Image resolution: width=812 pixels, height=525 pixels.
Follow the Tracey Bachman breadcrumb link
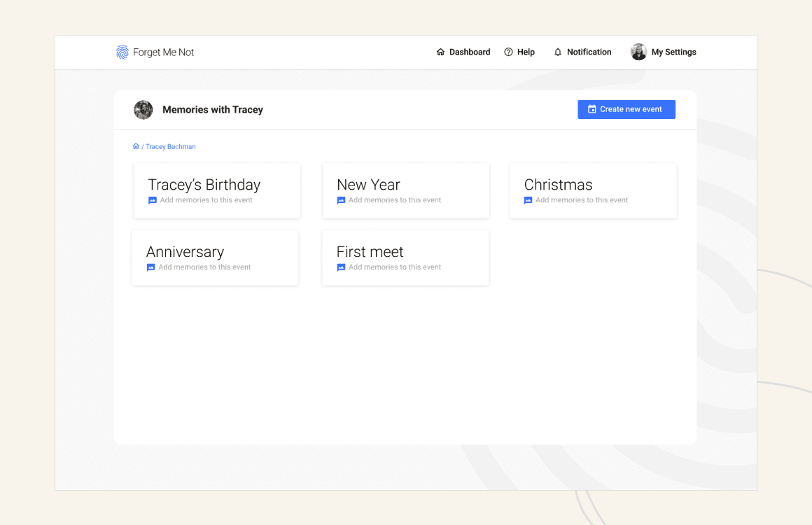171,147
